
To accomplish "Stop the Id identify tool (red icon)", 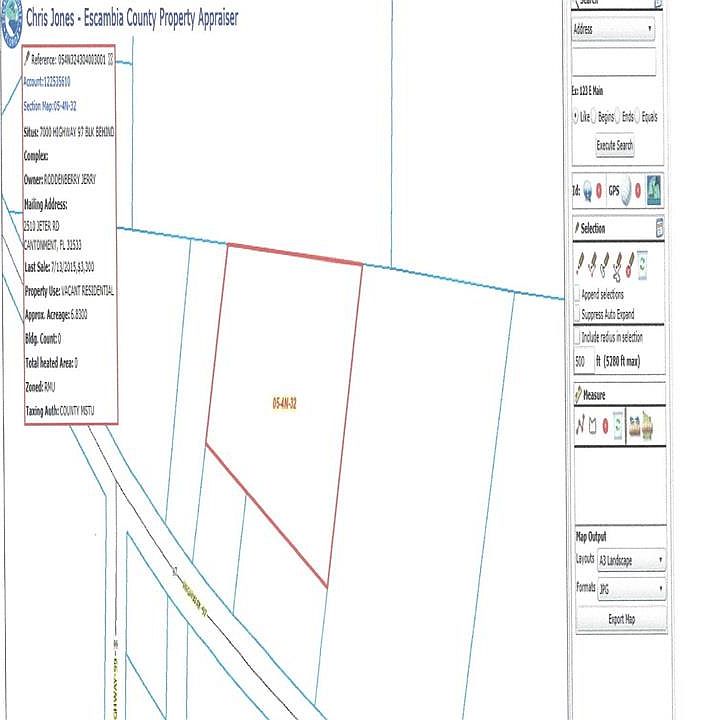I will click(x=599, y=190).
